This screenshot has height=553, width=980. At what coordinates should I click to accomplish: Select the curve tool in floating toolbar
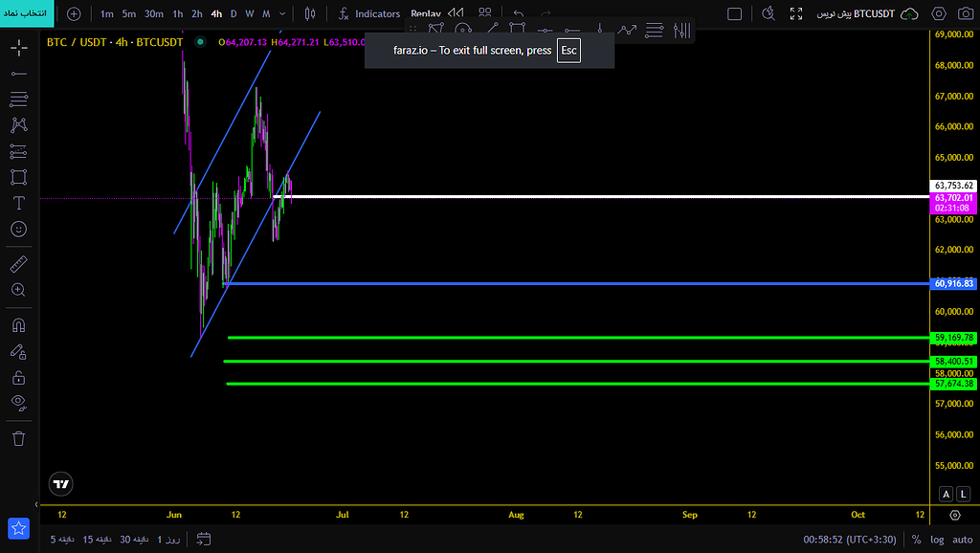click(x=463, y=29)
